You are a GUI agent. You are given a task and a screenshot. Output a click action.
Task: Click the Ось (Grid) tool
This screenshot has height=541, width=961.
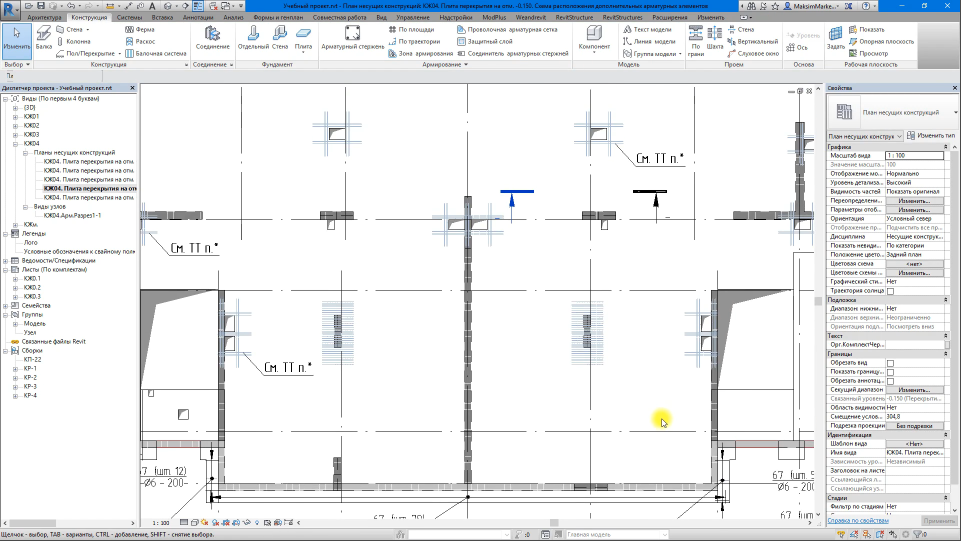797,48
